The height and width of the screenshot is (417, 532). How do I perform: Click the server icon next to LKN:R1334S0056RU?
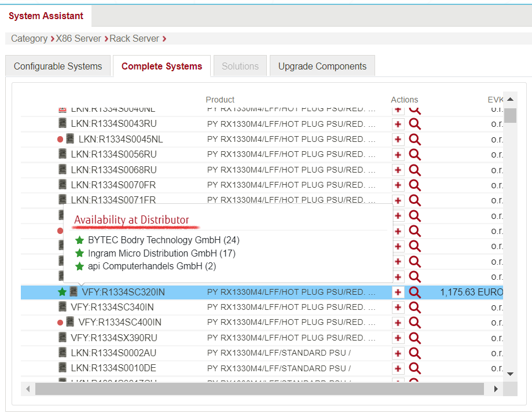[63, 154]
